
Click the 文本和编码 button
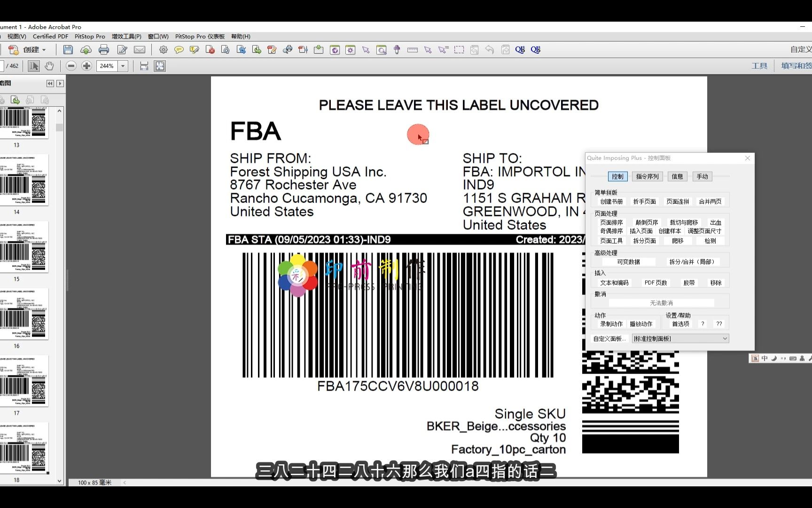pyautogui.click(x=614, y=283)
